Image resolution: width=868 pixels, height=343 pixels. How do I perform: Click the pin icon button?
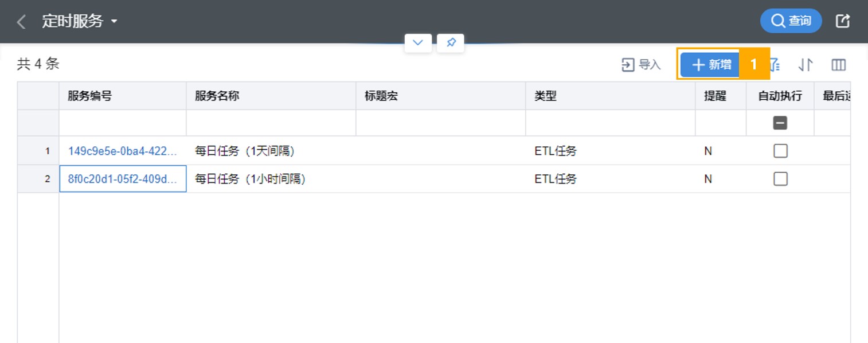[451, 43]
